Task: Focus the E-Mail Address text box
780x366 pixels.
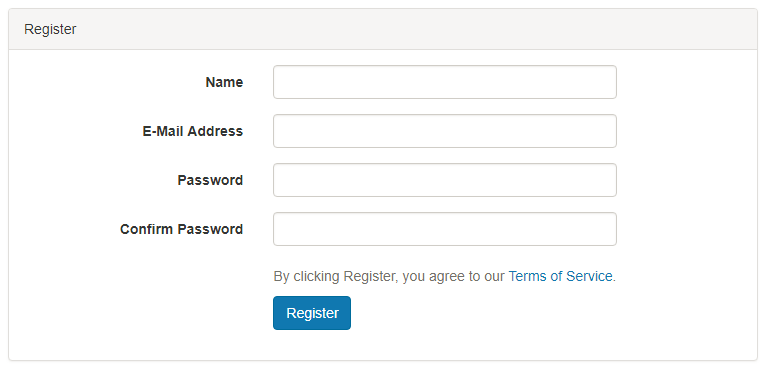Action: click(445, 131)
